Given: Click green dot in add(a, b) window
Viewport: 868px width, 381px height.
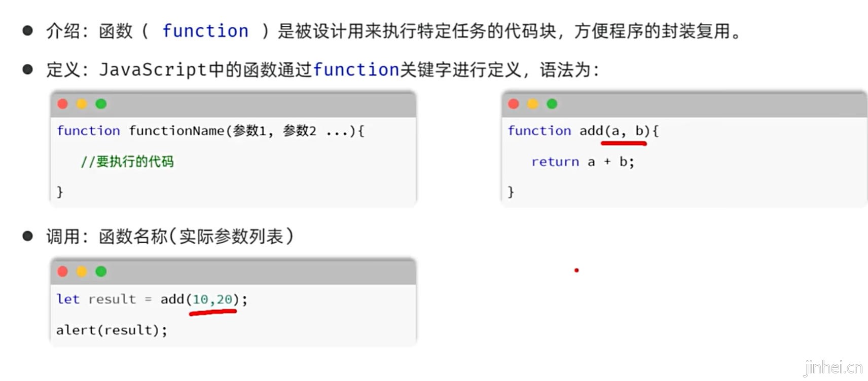Looking at the screenshot, I should coord(552,104).
